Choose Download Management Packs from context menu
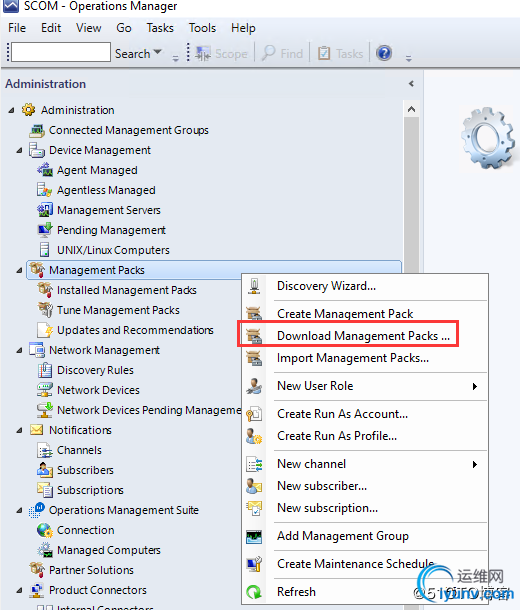The image size is (520, 610). [x=363, y=336]
